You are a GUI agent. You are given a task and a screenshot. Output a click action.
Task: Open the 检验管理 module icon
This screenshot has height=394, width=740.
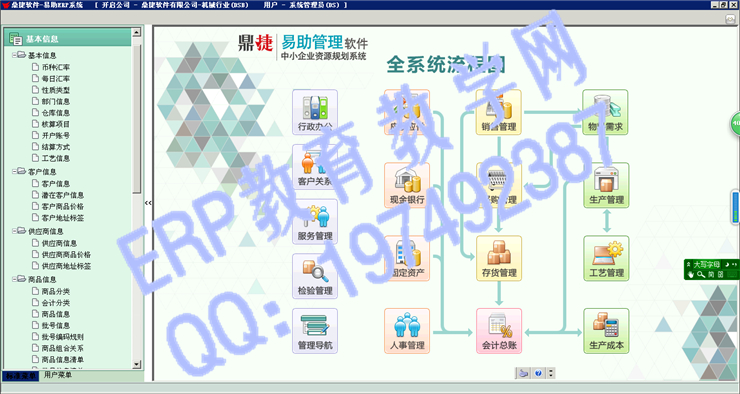point(315,276)
